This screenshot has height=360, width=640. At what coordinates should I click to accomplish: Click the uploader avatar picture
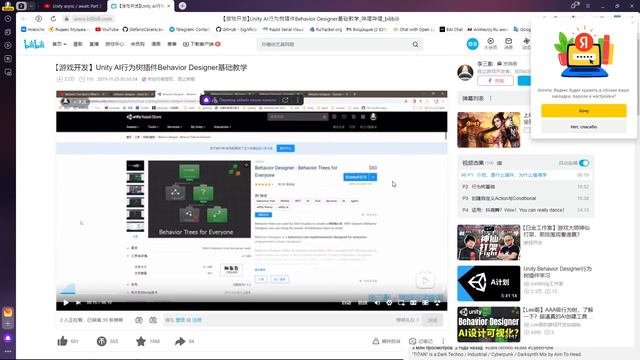click(x=465, y=73)
